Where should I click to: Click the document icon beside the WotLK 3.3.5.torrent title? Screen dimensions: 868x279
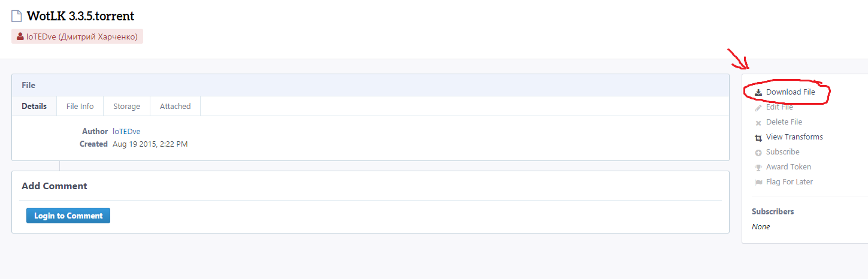(x=17, y=16)
